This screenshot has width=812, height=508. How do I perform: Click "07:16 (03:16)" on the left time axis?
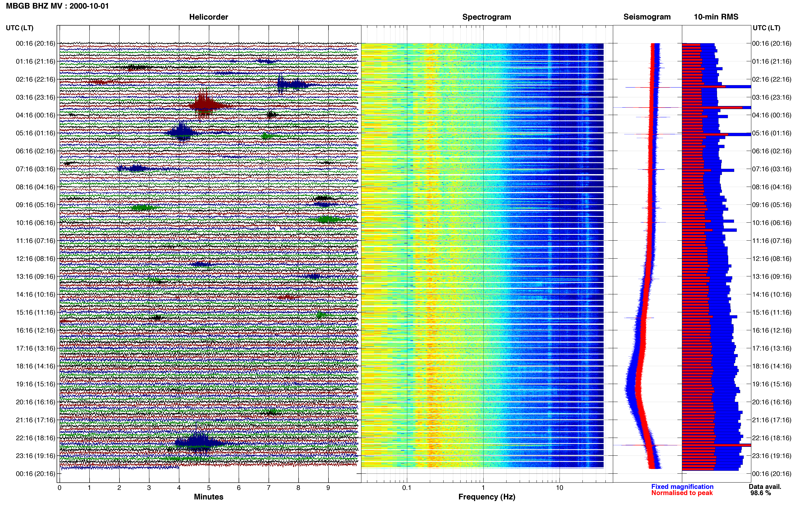pos(36,169)
